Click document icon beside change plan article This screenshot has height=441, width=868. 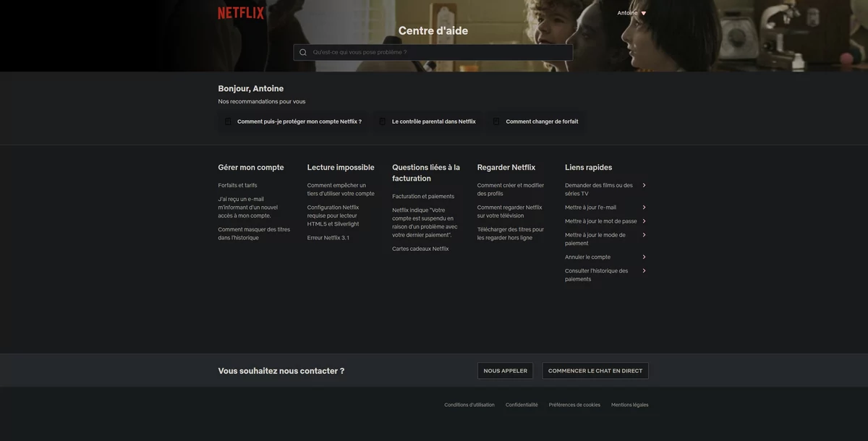click(496, 121)
